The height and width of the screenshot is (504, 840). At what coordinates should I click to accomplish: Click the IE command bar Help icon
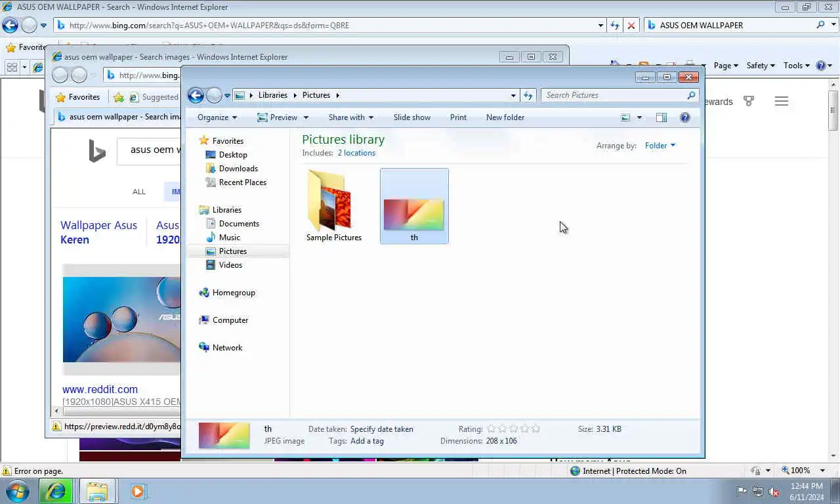coord(821,66)
